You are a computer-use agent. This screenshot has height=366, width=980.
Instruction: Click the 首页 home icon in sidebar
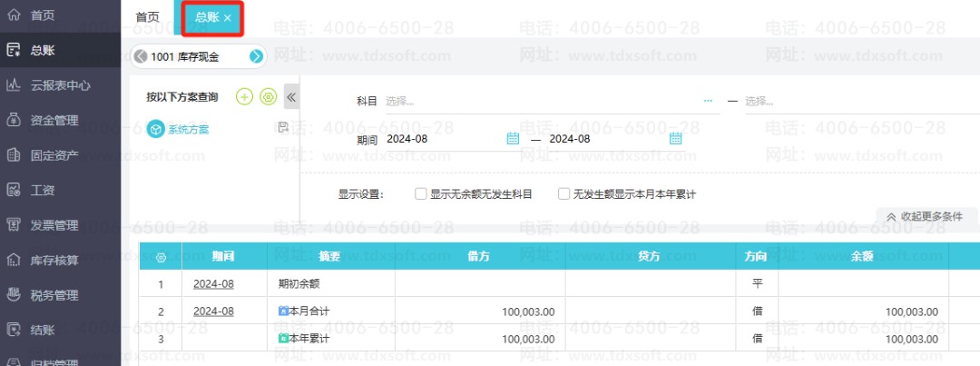pyautogui.click(x=14, y=15)
